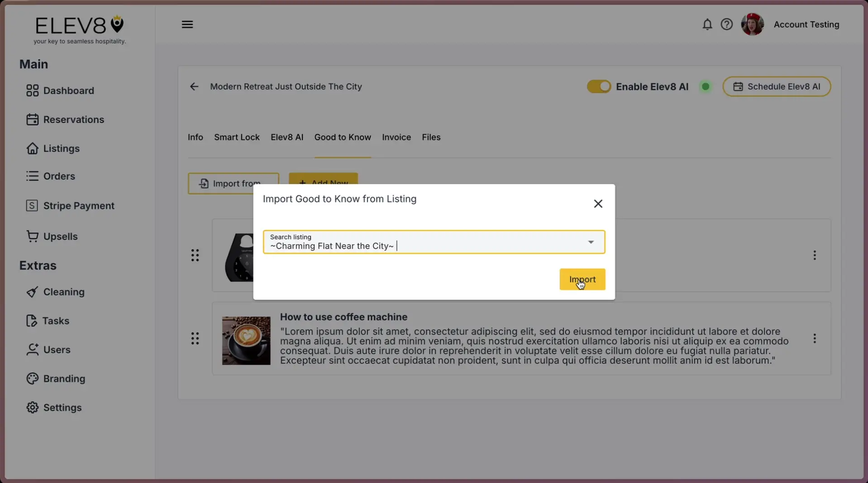
Task: Open the Reservations calendar icon
Action: coord(32,119)
